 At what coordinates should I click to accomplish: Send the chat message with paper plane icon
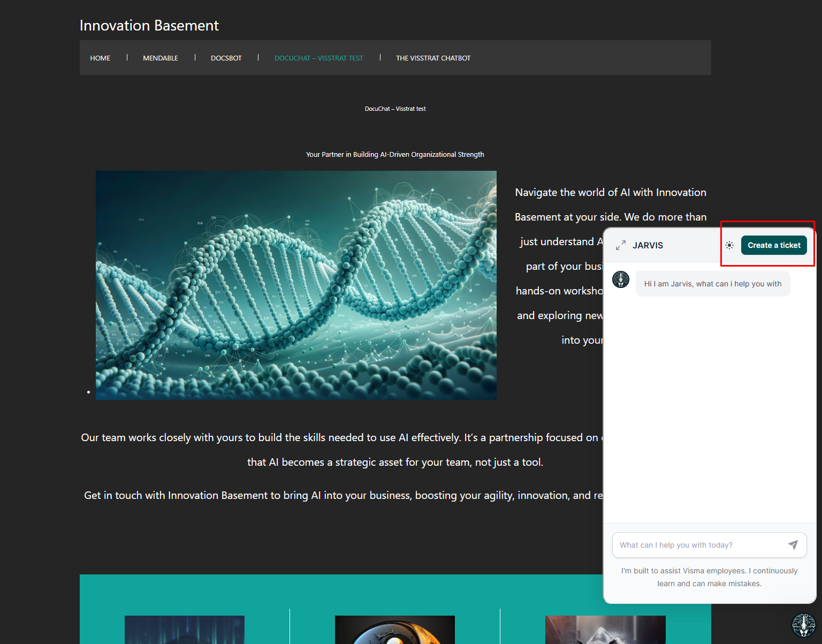click(x=793, y=545)
